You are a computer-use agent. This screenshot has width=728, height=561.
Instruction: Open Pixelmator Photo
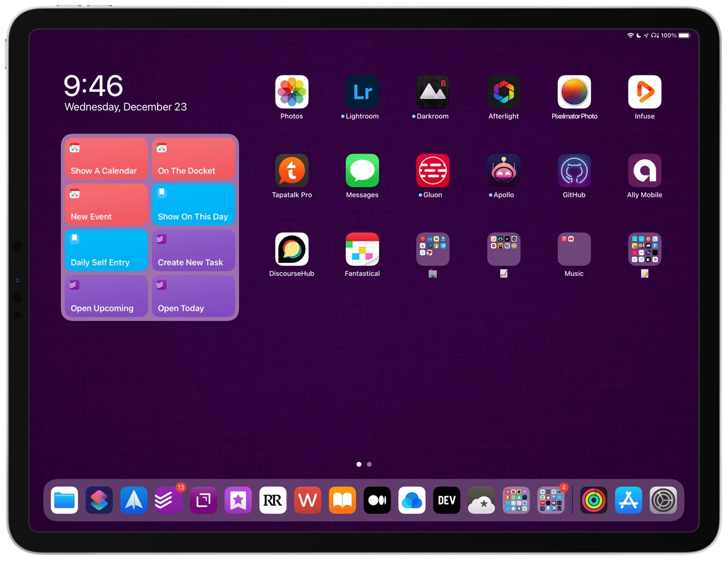[574, 92]
